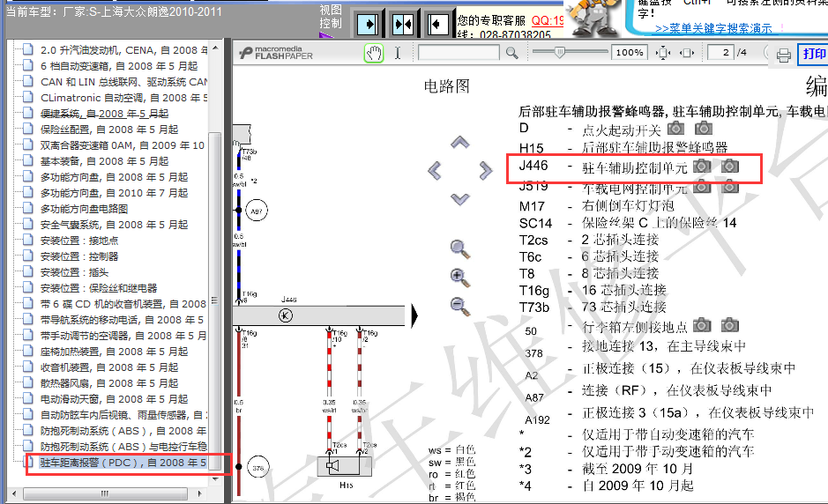This screenshot has height=504, width=828.
Task: Open 多功能方向盘 自 2010 年 7 月起 item
Action: click(x=114, y=193)
